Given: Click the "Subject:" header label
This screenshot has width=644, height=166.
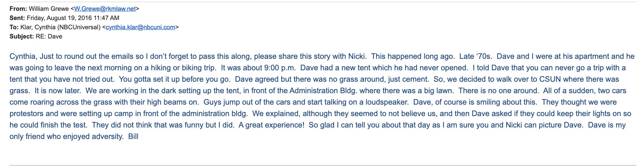Looking at the screenshot, I should click(x=22, y=37).
